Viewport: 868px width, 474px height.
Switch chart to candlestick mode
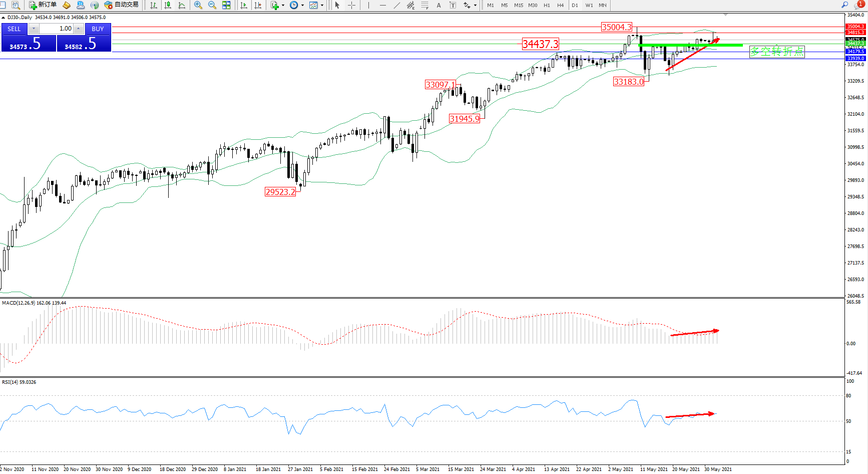click(168, 5)
